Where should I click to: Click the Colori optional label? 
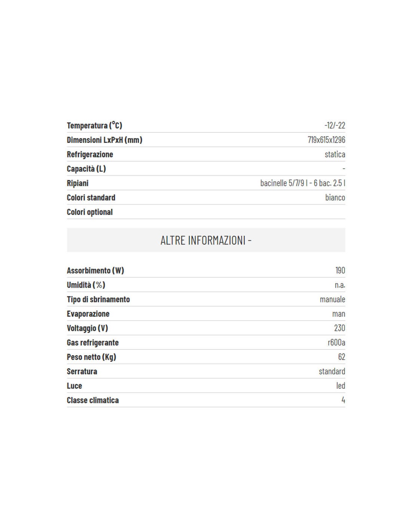90,212
